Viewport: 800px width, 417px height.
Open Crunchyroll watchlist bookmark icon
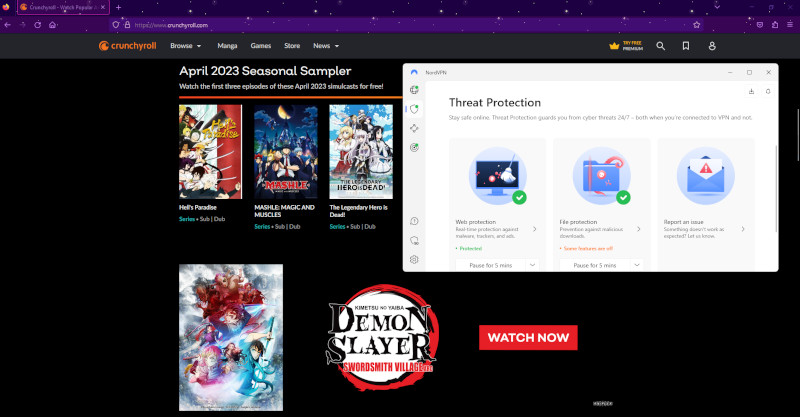(x=686, y=46)
